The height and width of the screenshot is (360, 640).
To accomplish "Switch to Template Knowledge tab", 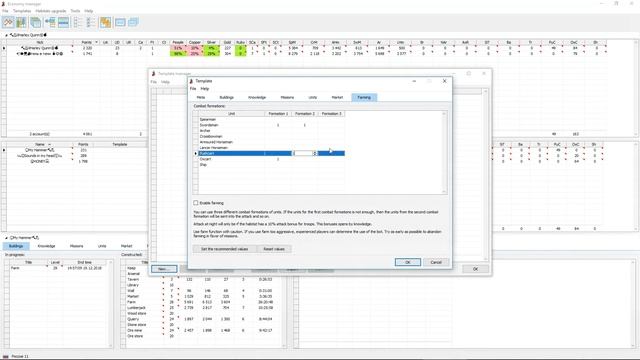I will [x=257, y=98].
